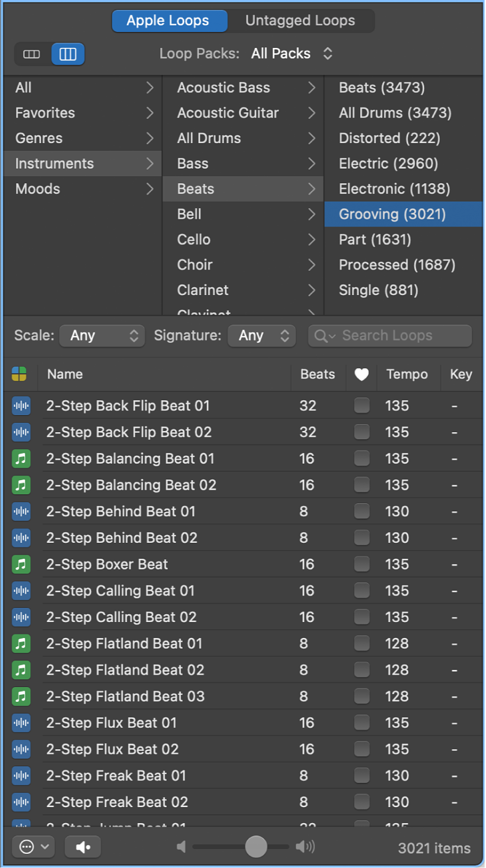Screen dimensions: 486x868
Task: Click the loop types filter icon
Action: click(20, 374)
